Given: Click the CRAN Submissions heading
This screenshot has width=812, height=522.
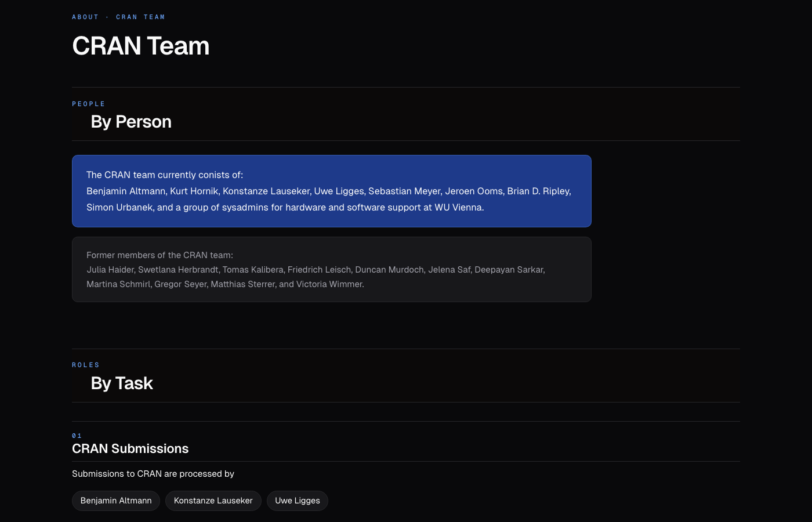Looking at the screenshot, I should pos(130,449).
